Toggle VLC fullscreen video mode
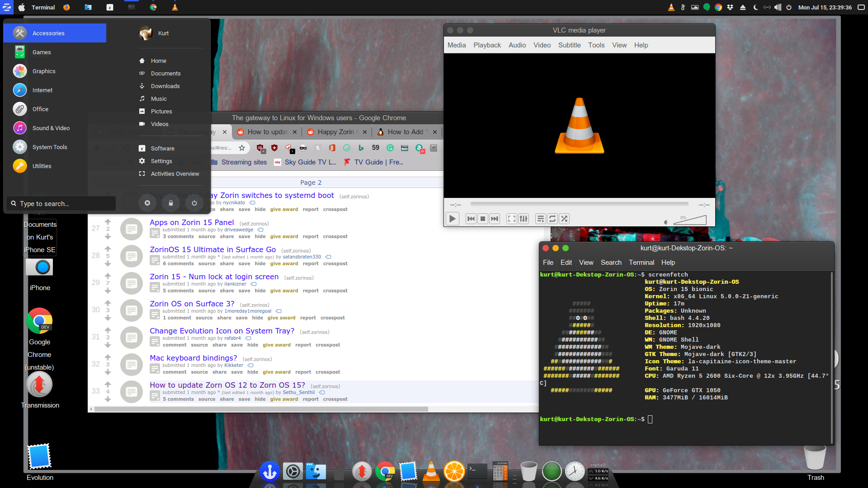 [x=511, y=219]
